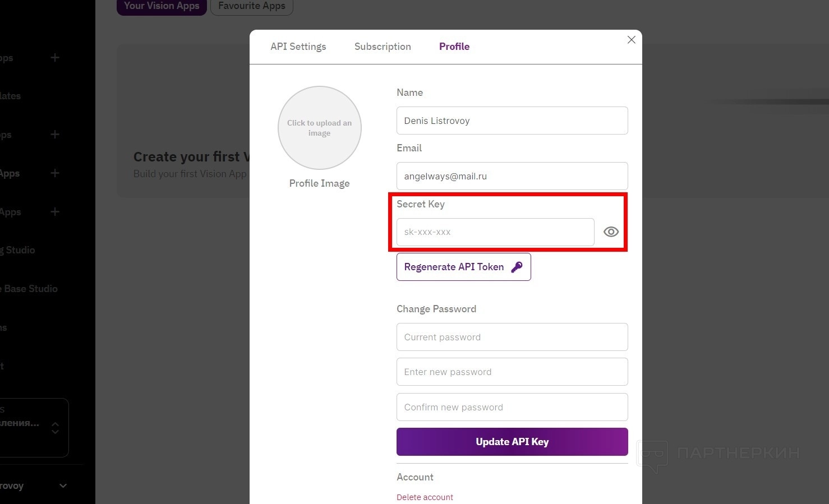This screenshot has height=504, width=829.
Task: Click the profile image upload circle
Action: (x=319, y=128)
